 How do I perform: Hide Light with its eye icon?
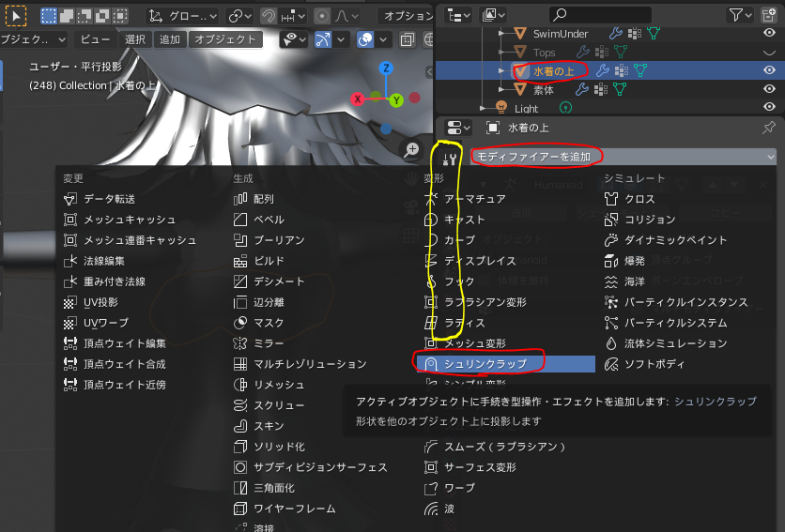tap(769, 107)
